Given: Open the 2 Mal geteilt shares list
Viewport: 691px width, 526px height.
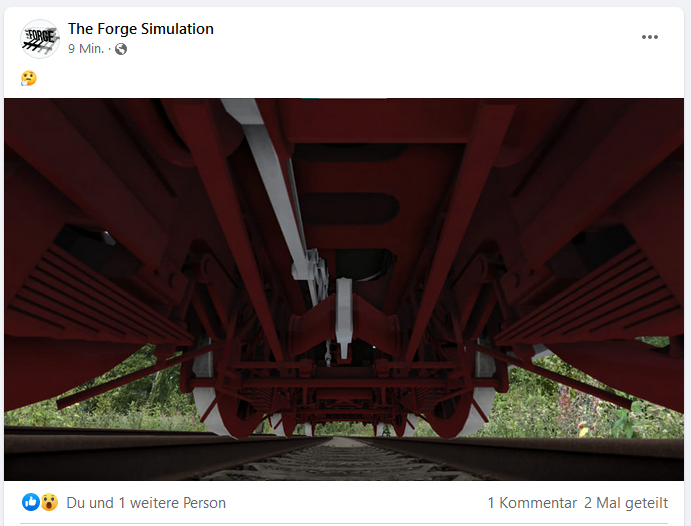Looking at the screenshot, I should tap(626, 503).
